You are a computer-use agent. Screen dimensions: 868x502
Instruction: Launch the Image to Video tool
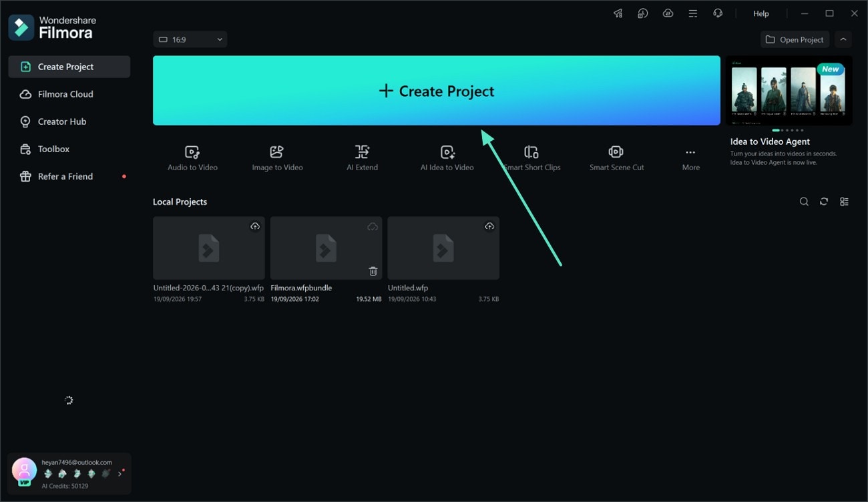(277, 158)
